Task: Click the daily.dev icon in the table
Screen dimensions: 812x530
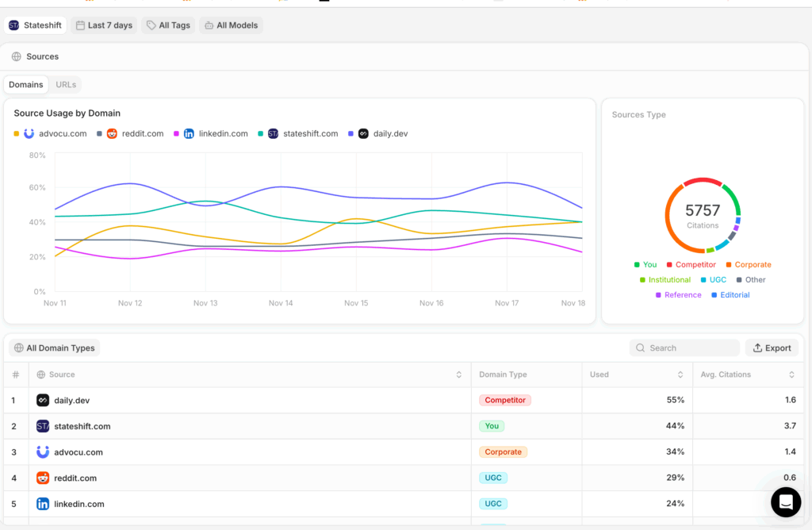Action: pos(43,400)
